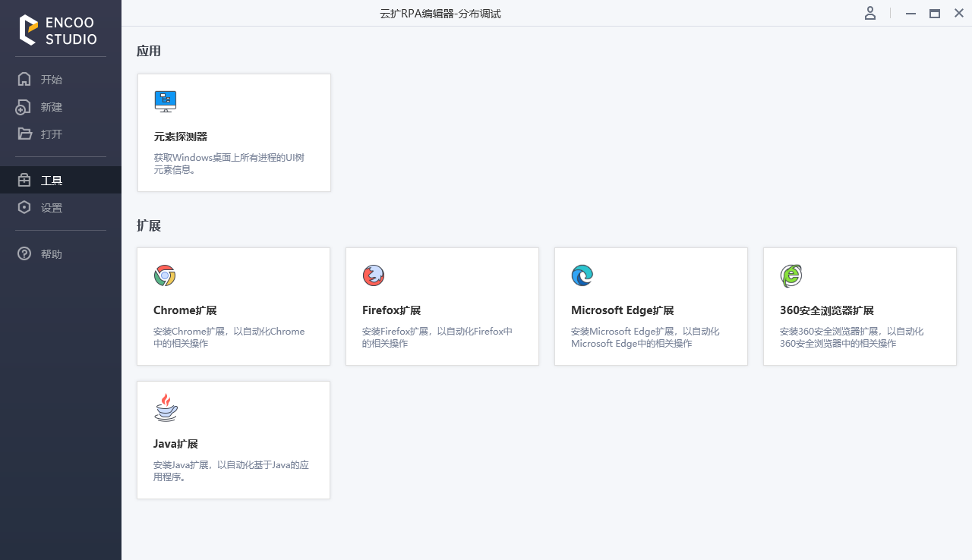Click the Java扩展 title
Screen dimensions: 972x560
click(175, 444)
